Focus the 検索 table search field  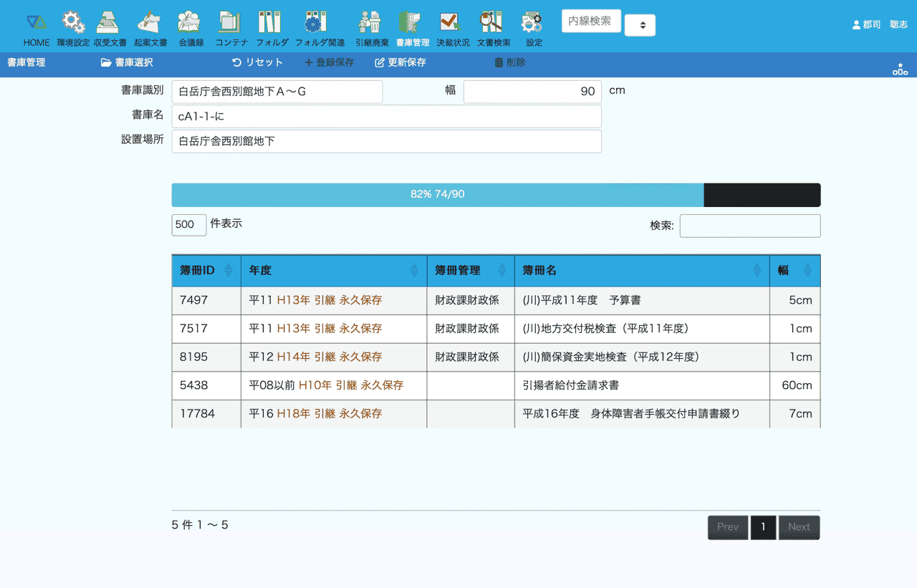pos(749,226)
